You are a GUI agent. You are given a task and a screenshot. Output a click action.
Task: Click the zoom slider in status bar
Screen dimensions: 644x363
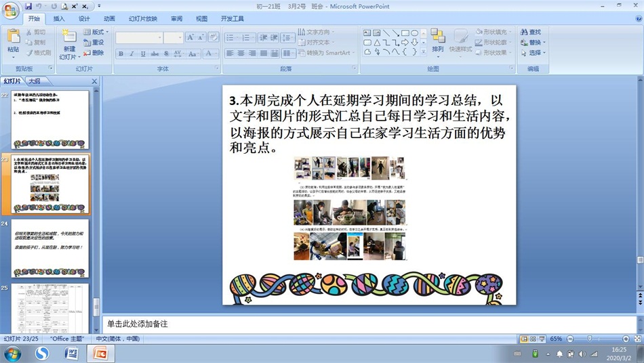[589, 339]
